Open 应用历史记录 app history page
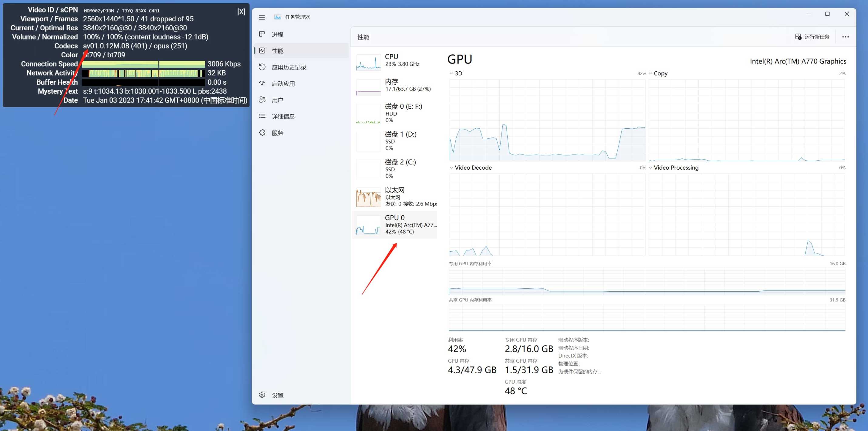Viewport: 868px width, 431px height. tap(289, 67)
